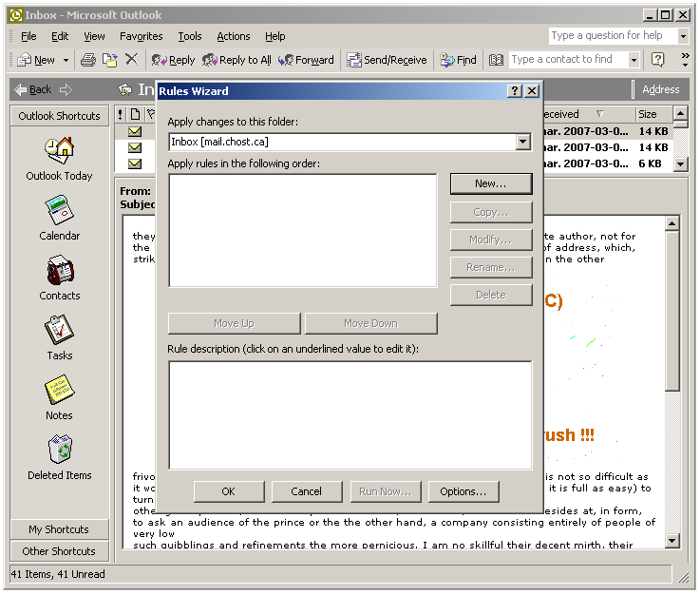The image size is (700, 595).
Task: Click message list scroll up arrow
Action: (x=680, y=113)
